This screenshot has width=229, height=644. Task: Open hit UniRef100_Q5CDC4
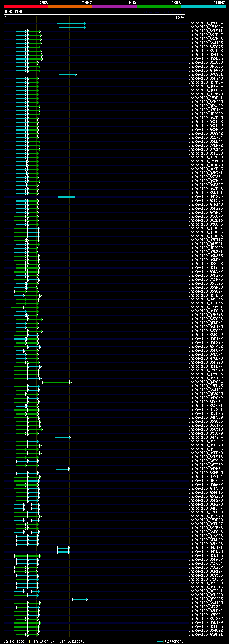(x=205, y=23)
